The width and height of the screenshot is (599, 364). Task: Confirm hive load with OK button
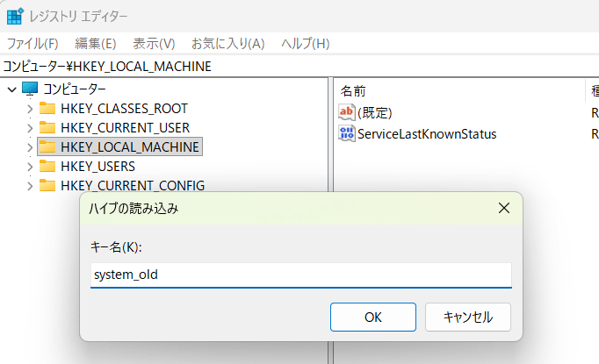[373, 317]
